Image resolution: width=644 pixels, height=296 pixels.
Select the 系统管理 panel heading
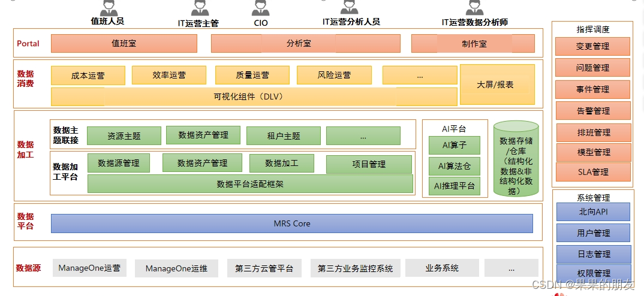click(594, 198)
